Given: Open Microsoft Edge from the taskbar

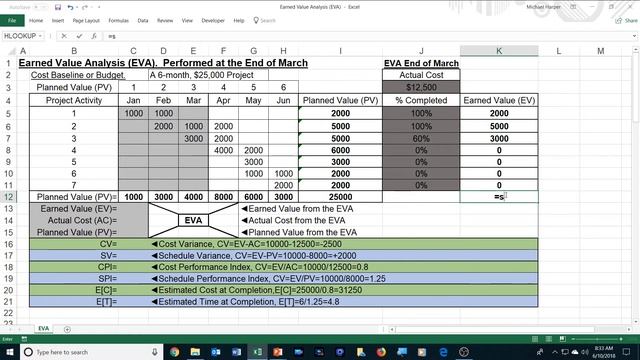Looking at the screenshot, I should point(443,352).
